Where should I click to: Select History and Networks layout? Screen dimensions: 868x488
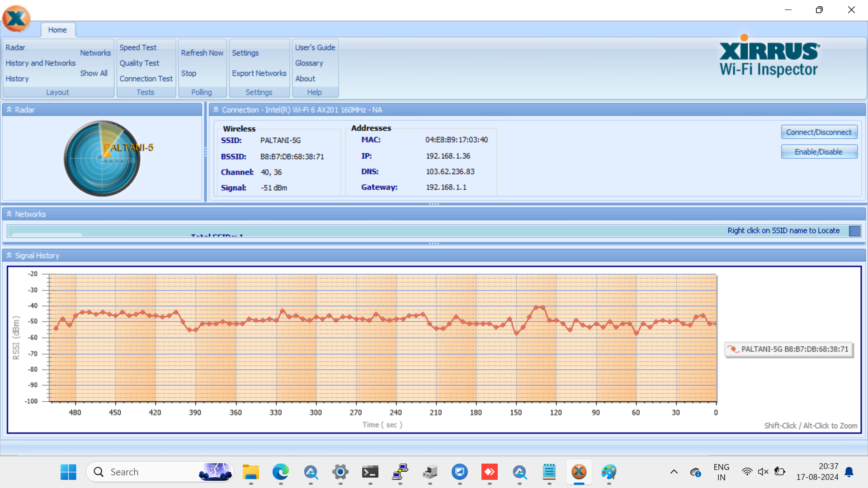point(40,63)
